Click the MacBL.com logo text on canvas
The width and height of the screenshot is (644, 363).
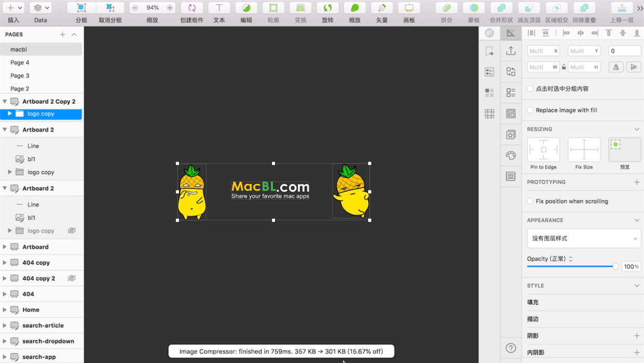[270, 187]
